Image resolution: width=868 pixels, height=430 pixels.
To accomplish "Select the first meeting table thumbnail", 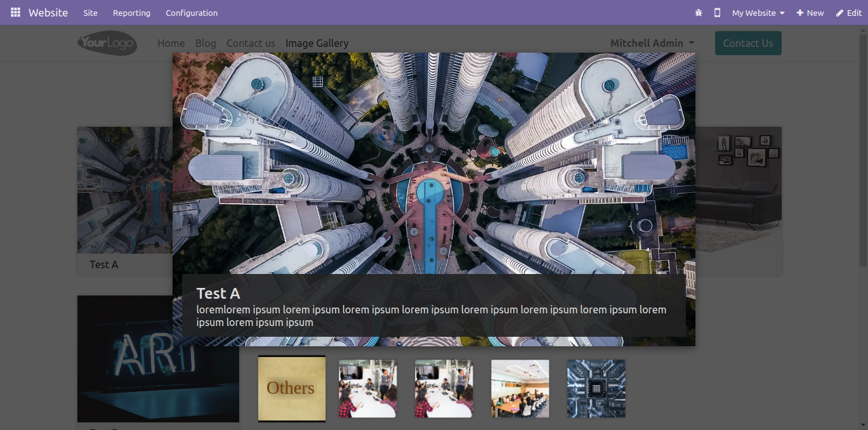I will tap(368, 389).
